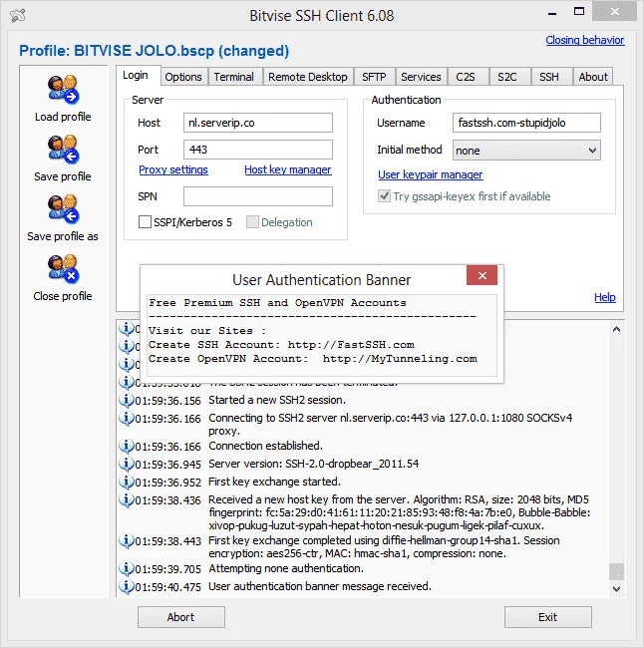644x648 pixels.
Task: Click the Closing behavior link
Action: tap(585, 40)
